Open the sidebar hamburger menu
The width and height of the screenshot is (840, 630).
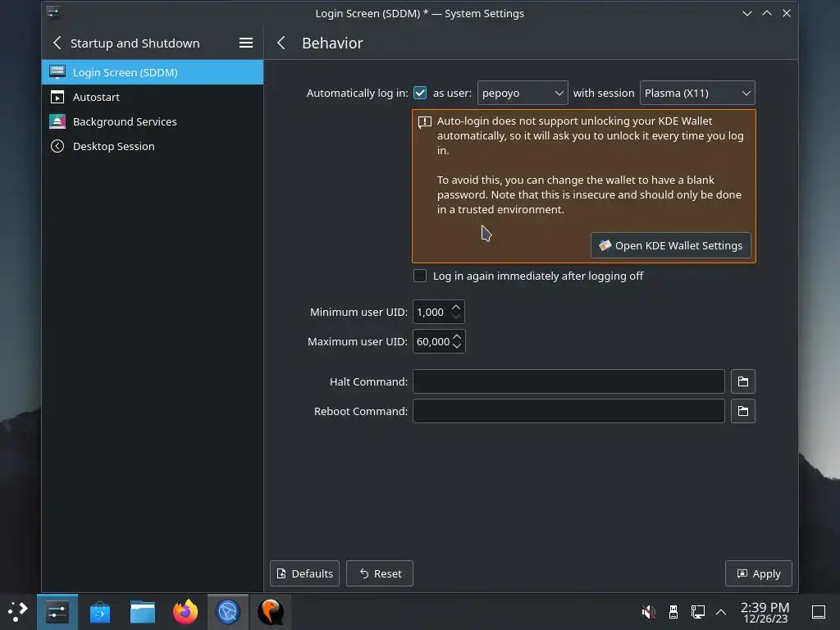(x=246, y=43)
